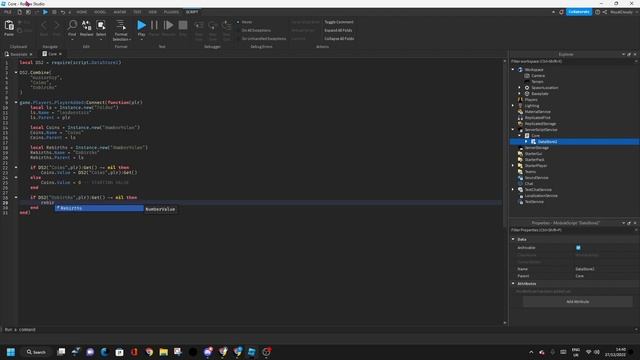Switch to the AVATAR ribbon tab
The image size is (640, 360).
(x=120, y=12)
